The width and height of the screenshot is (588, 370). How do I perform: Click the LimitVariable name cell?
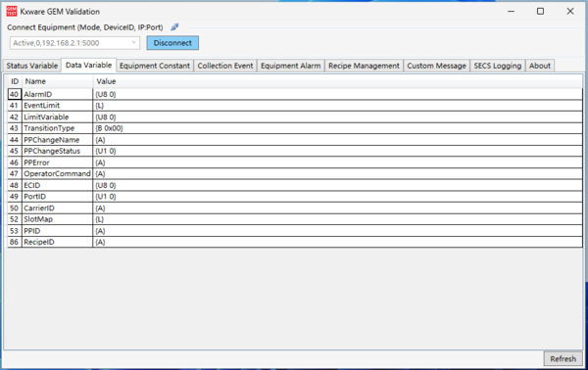click(57, 117)
